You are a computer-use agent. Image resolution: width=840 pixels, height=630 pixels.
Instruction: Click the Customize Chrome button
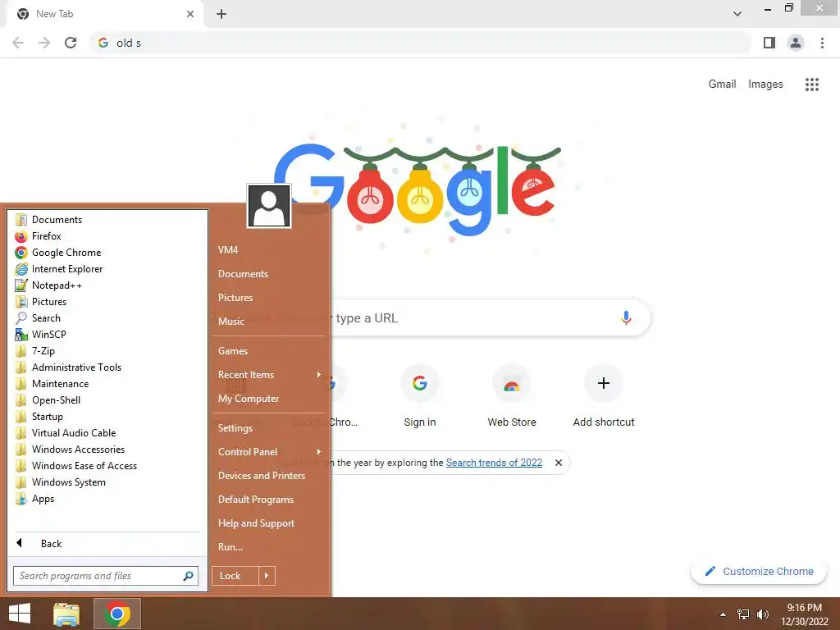pos(758,572)
